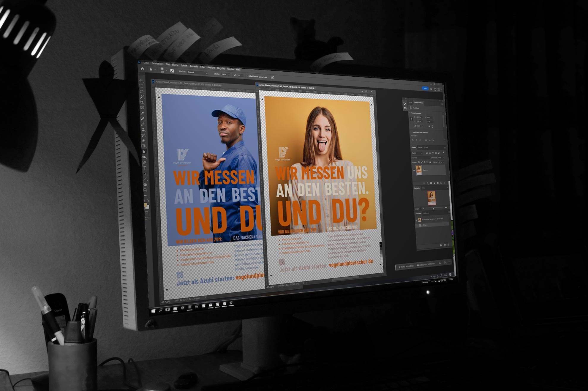This screenshot has width=588, height=391.
Task: Select the Öffnen history state
Action: [x=432, y=225]
